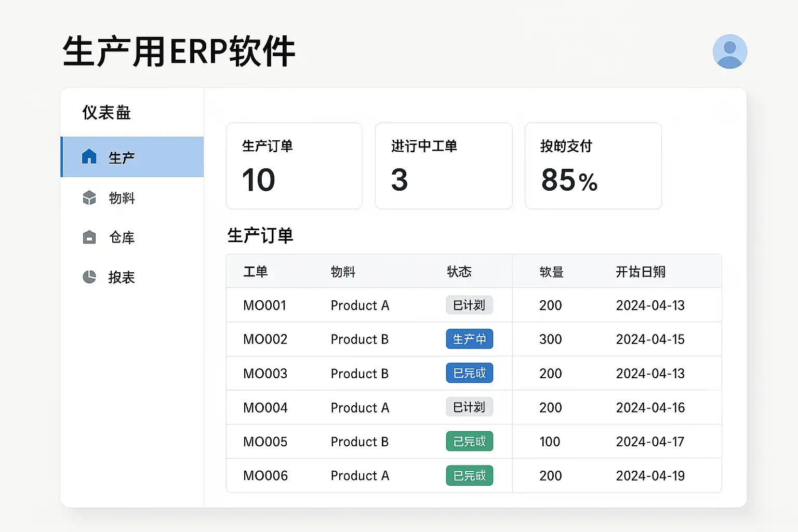798x532 pixels.
Task: Click the user profile avatar icon
Action: coord(729,51)
